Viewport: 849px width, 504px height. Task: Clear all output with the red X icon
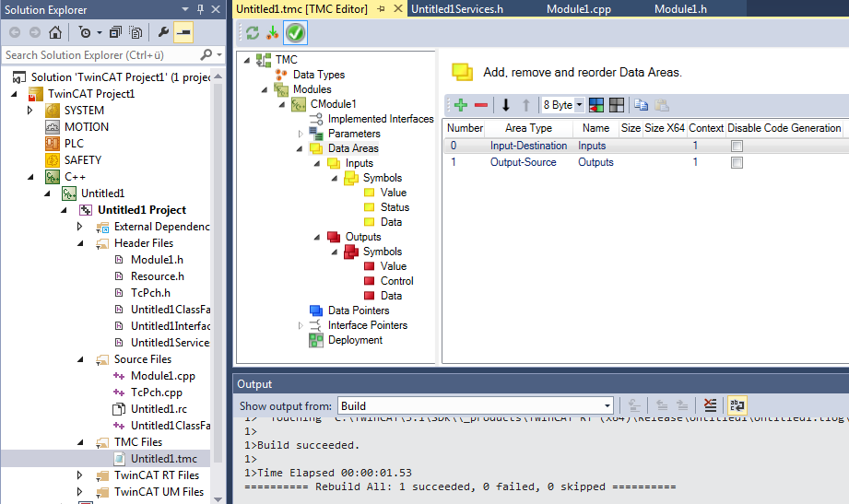(x=710, y=404)
